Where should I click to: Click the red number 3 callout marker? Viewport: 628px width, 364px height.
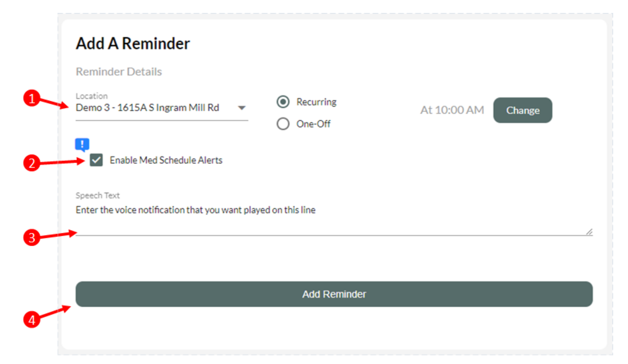[x=31, y=238]
